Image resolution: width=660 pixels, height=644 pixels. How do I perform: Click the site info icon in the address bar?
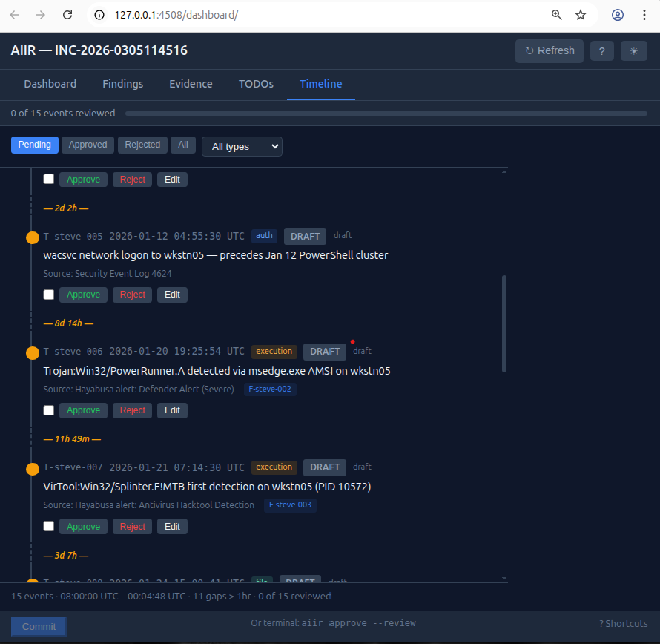(x=99, y=14)
